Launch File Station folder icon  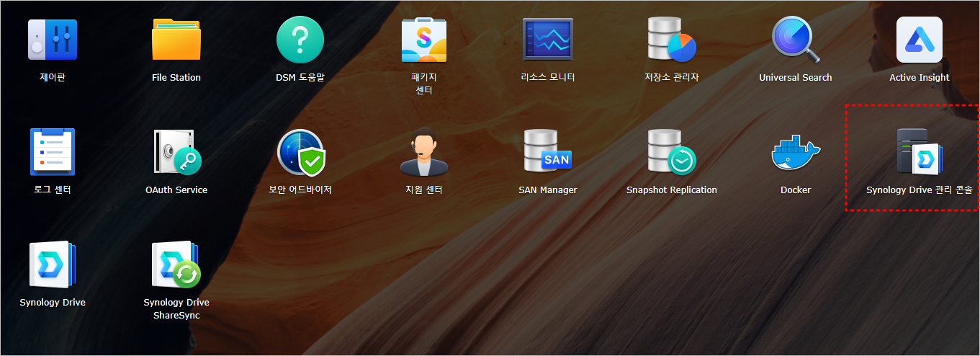click(x=176, y=40)
